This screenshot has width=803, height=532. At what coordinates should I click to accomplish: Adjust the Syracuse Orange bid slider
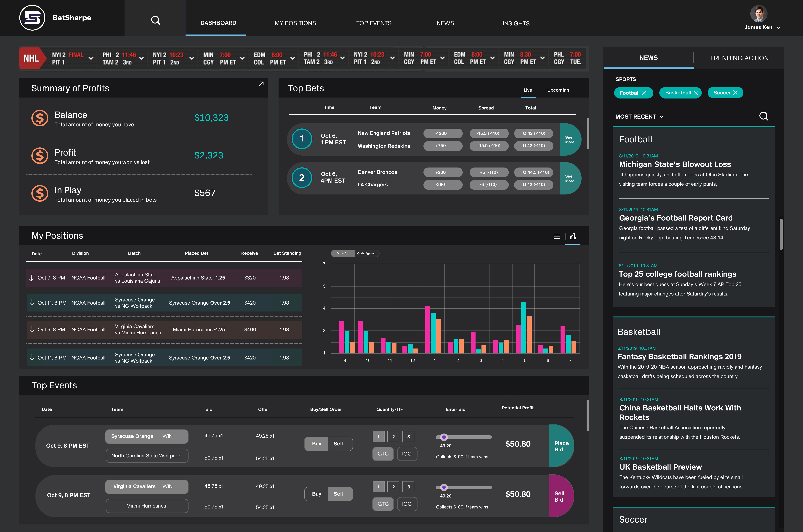444,437
